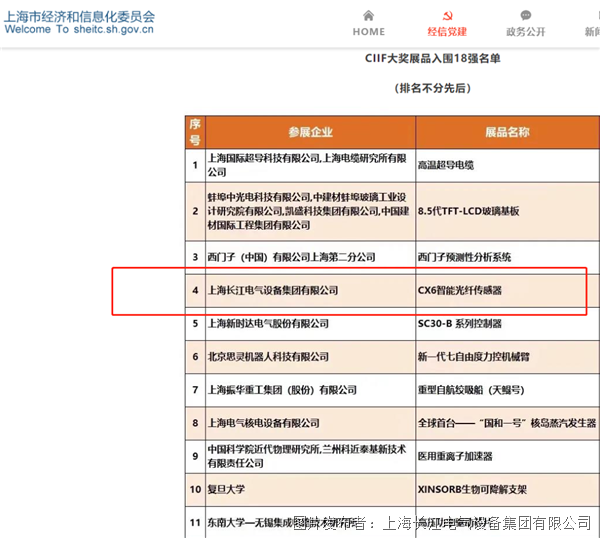
Task: Click the row number 7 cell
Action: [x=195, y=390]
